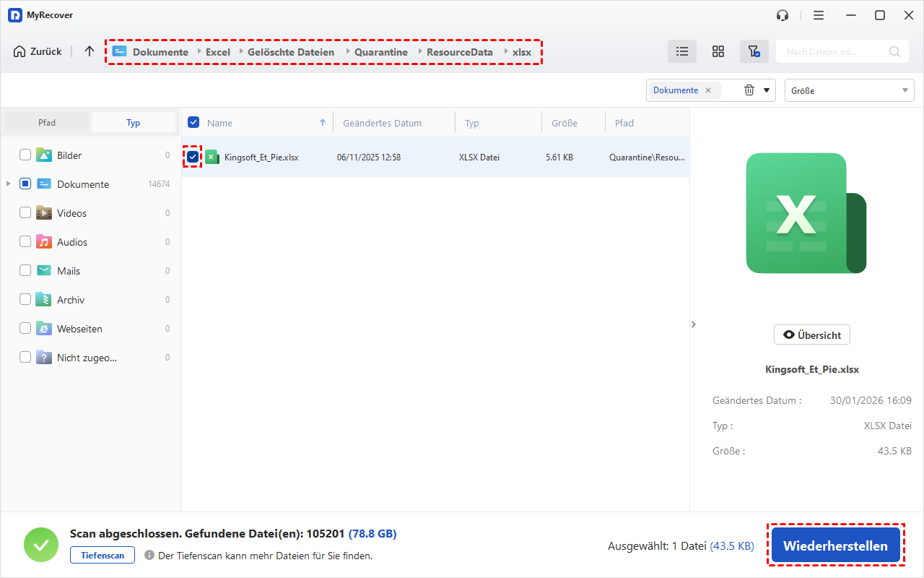
Task: Check the Bilder category checkbox
Action: click(25, 155)
